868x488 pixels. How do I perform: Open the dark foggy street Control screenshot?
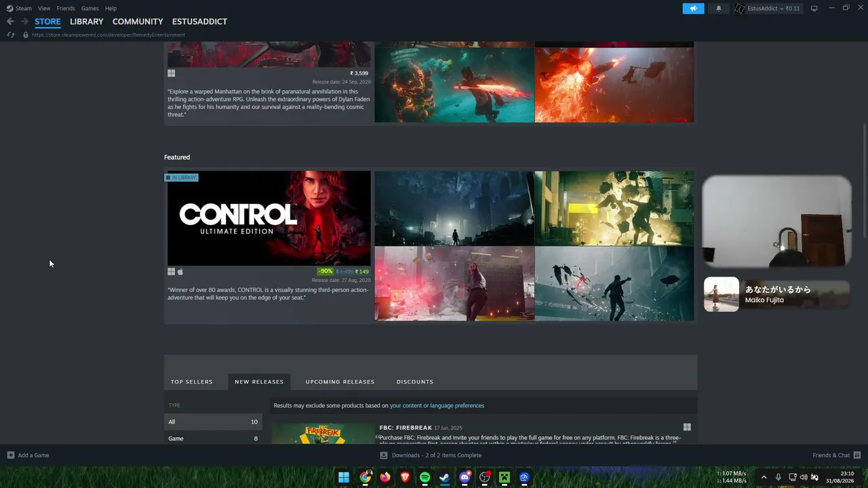454,208
